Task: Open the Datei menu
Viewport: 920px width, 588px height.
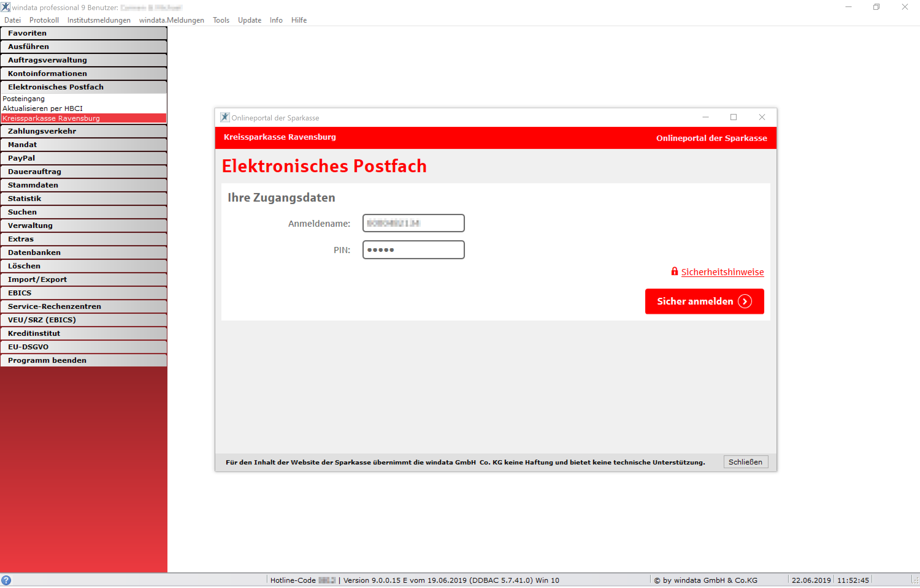Action: click(13, 20)
